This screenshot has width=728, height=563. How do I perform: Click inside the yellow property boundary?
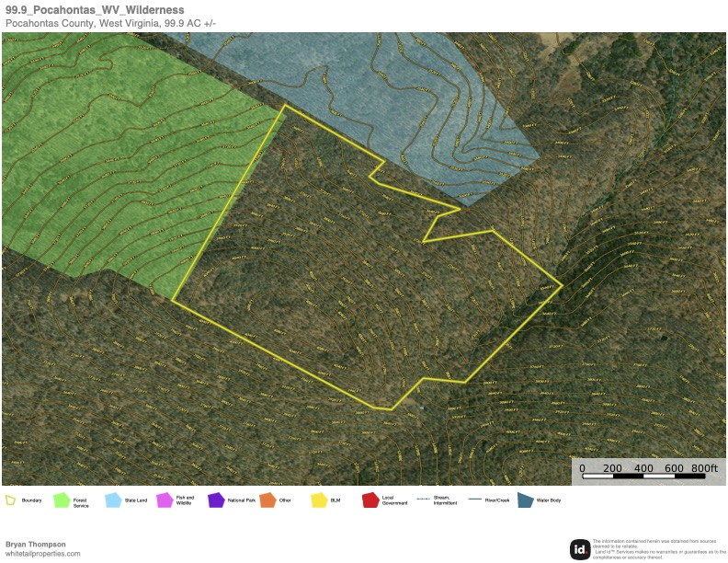tap(368, 285)
